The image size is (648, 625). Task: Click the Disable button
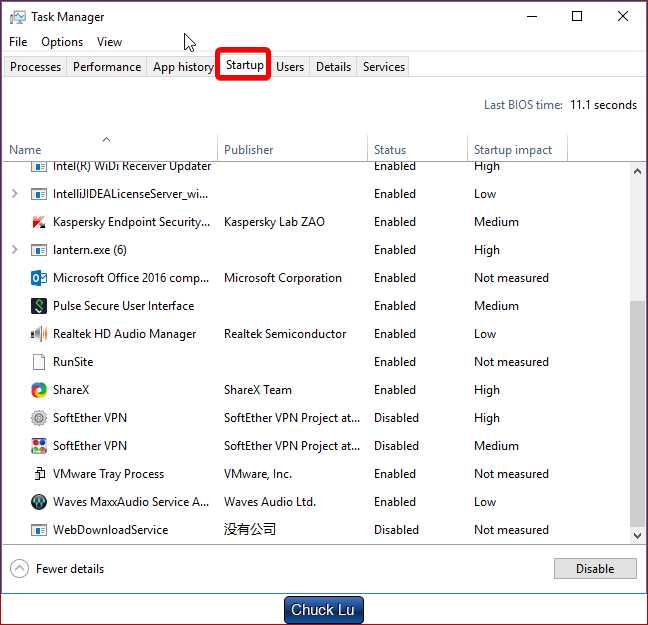[x=595, y=569]
